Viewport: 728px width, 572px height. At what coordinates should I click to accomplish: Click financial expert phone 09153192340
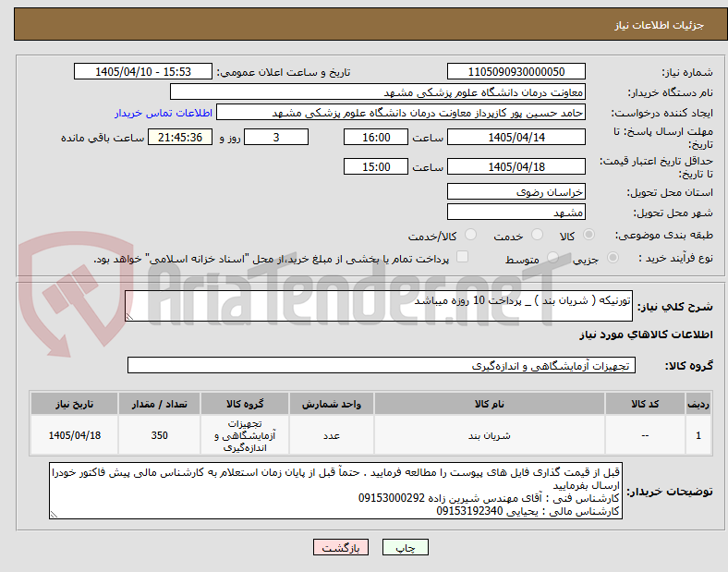click(470, 511)
